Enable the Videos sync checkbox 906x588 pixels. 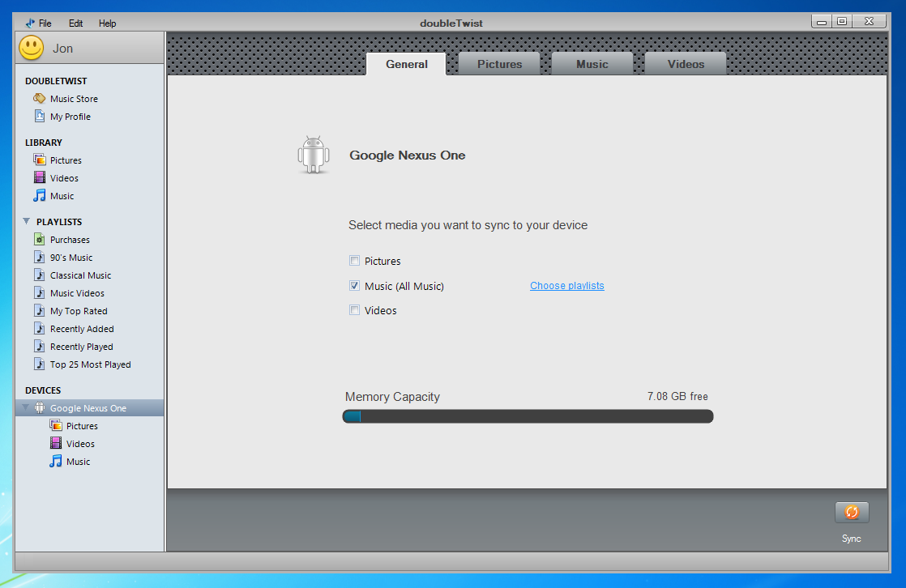tap(354, 310)
